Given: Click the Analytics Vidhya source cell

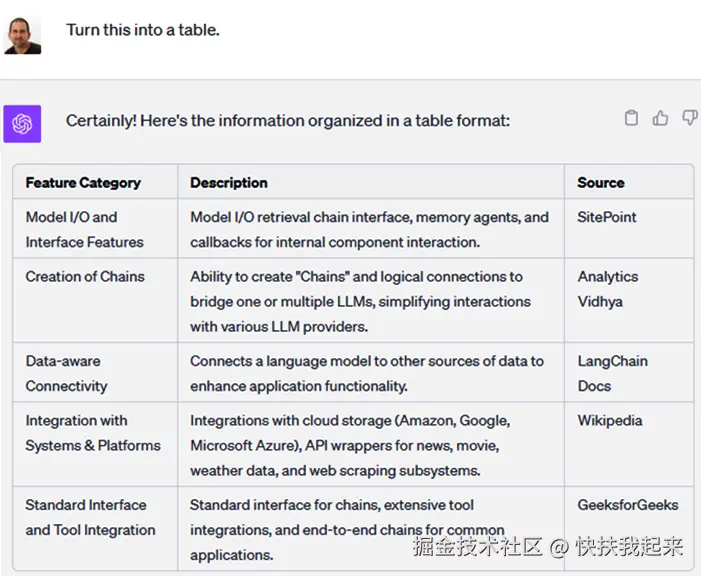Looking at the screenshot, I should [607, 289].
